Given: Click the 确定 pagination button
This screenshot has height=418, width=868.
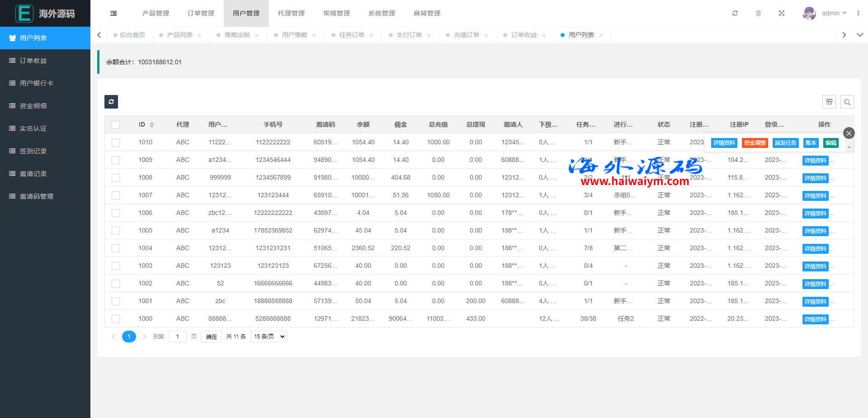Looking at the screenshot, I should click(212, 337).
